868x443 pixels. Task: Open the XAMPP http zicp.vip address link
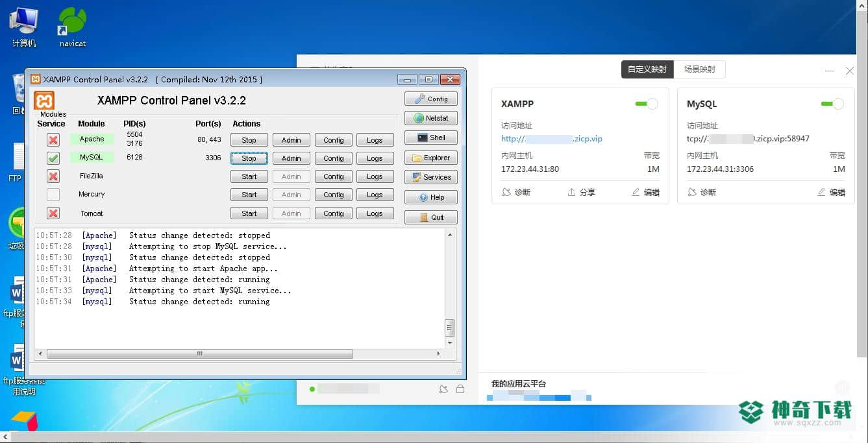click(552, 139)
